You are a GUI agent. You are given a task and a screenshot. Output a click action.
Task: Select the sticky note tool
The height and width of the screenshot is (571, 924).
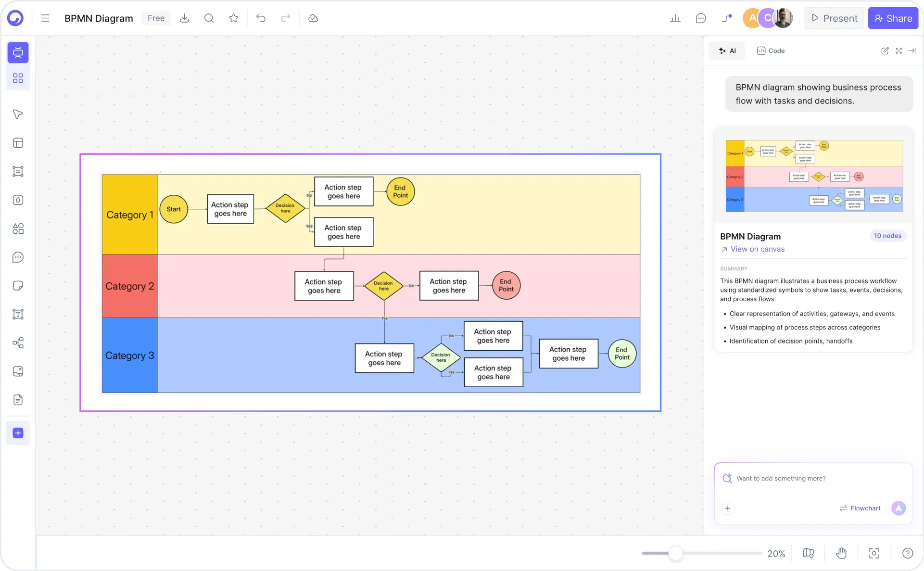pyautogui.click(x=18, y=286)
